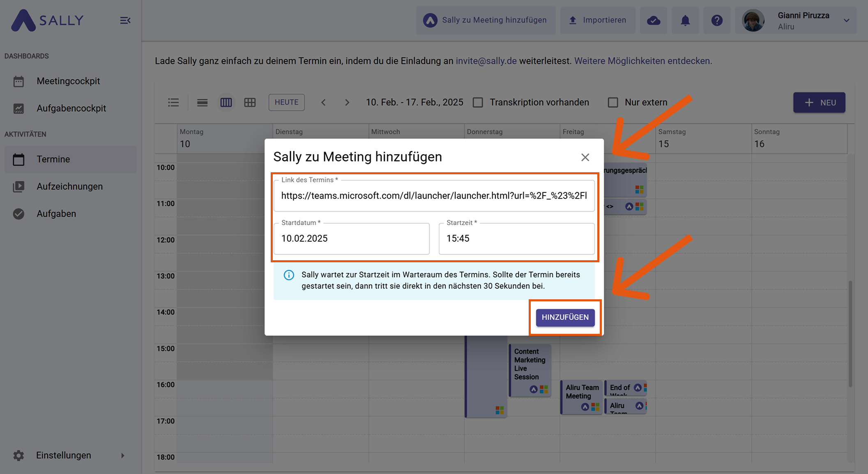This screenshot has width=868, height=474.
Task: Toggle Nur extern checkbox
Action: (x=613, y=102)
